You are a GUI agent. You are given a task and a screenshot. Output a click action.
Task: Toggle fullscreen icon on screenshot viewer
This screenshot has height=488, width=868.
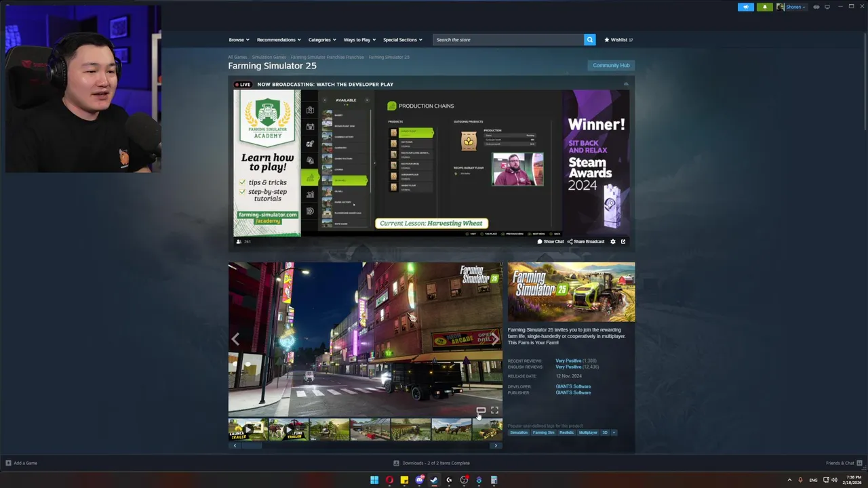click(494, 410)
